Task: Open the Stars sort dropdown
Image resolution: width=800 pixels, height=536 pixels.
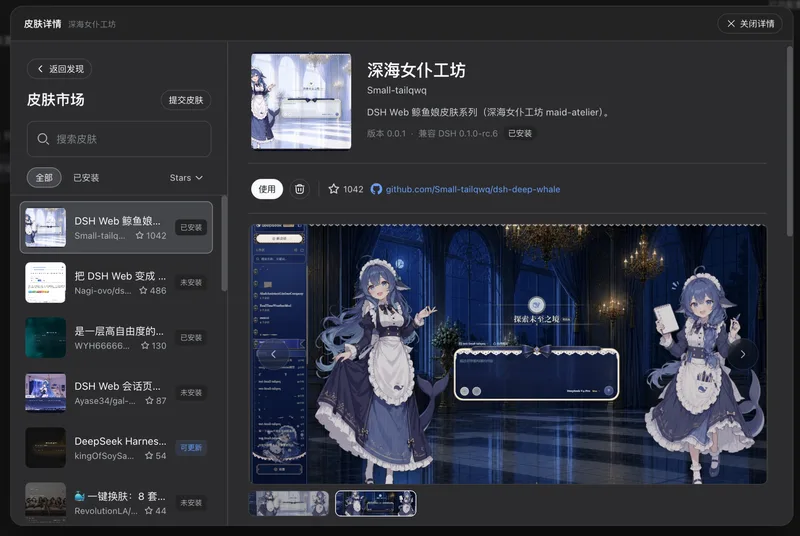Action: [x=186, y=177]
